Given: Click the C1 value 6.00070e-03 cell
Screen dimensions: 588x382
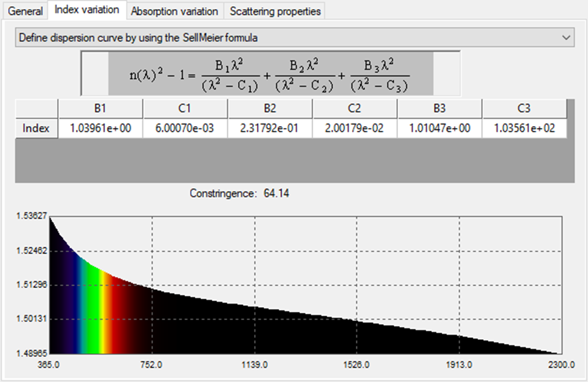Looking at the screenshot, I should click(185, 129).
